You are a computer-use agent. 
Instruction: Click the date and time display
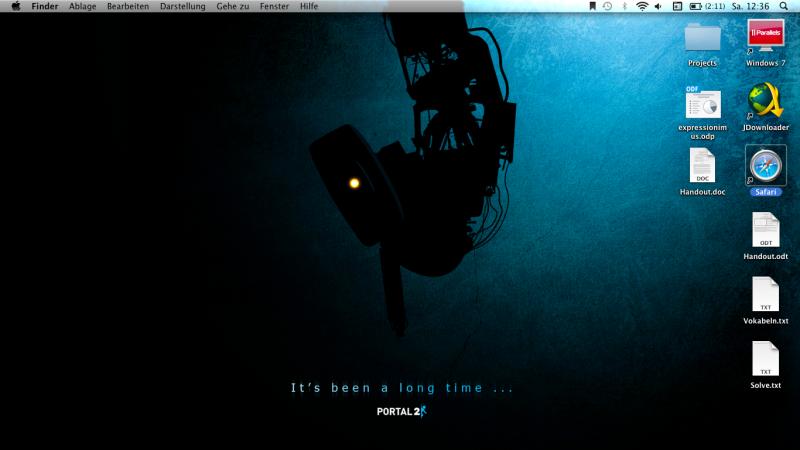point(750,6)
